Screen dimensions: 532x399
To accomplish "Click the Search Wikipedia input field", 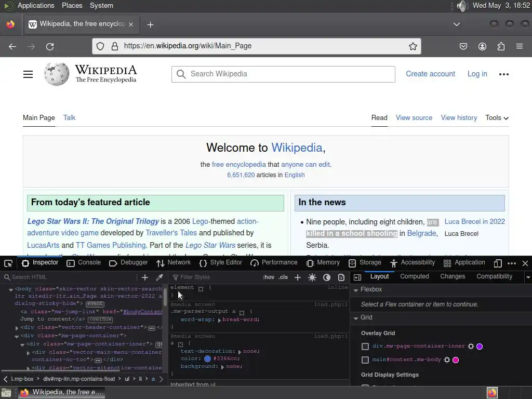I will pyautogui.click(x=283, y=74).
